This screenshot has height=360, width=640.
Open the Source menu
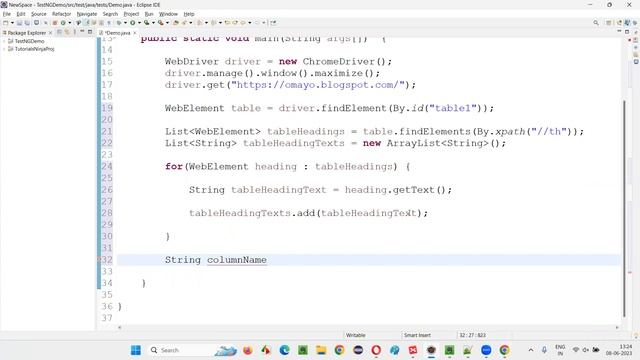pos(39,14)
